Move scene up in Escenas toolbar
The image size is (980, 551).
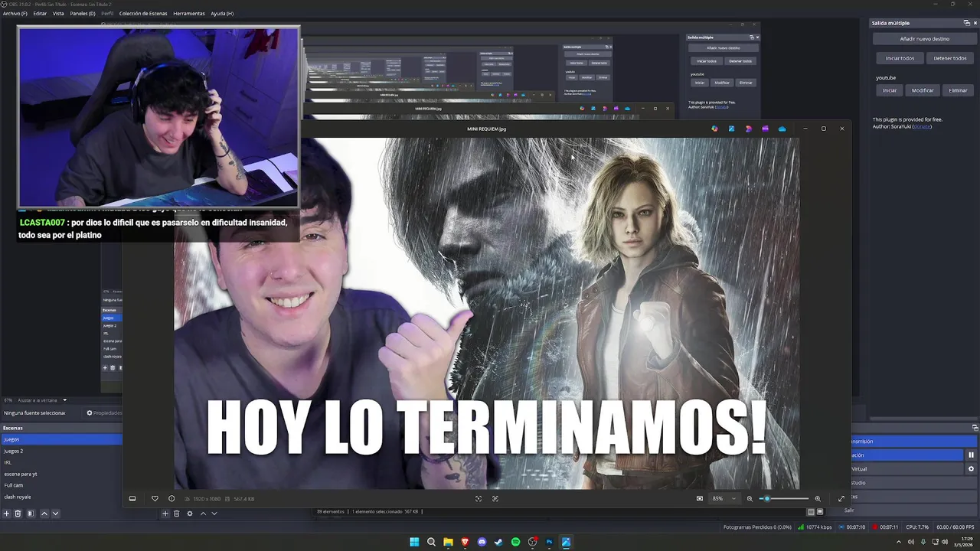[x=44, y=514]
